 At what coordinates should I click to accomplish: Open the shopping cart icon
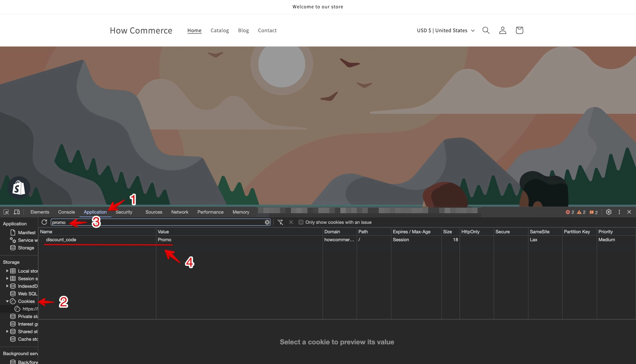(x=519, y=30)
